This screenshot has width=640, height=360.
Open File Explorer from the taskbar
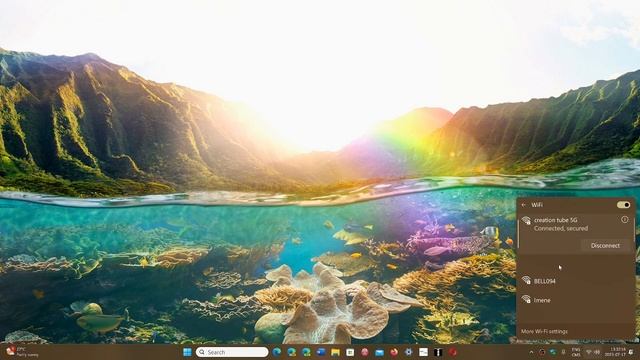pos(336,352)
